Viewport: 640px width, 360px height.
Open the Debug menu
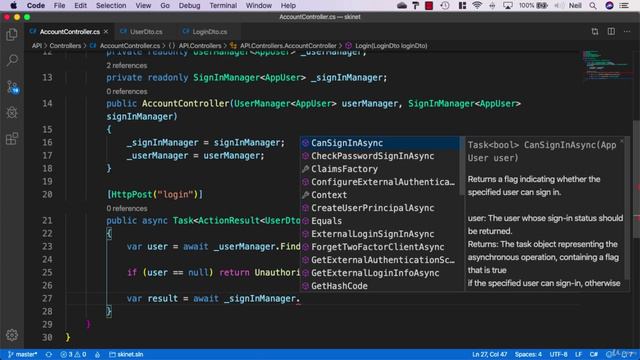[189, 5]
